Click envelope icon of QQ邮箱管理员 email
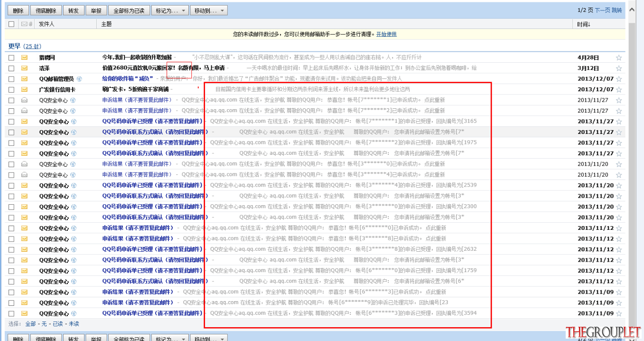 (24, 79)
